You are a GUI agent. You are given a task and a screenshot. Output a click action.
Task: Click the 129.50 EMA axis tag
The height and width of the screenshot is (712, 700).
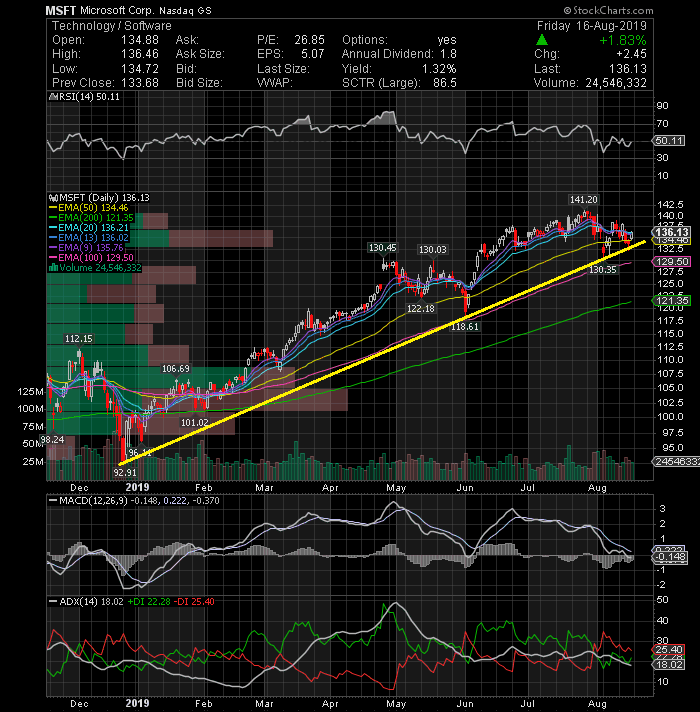pyautogui.click(x=671, y=261)
